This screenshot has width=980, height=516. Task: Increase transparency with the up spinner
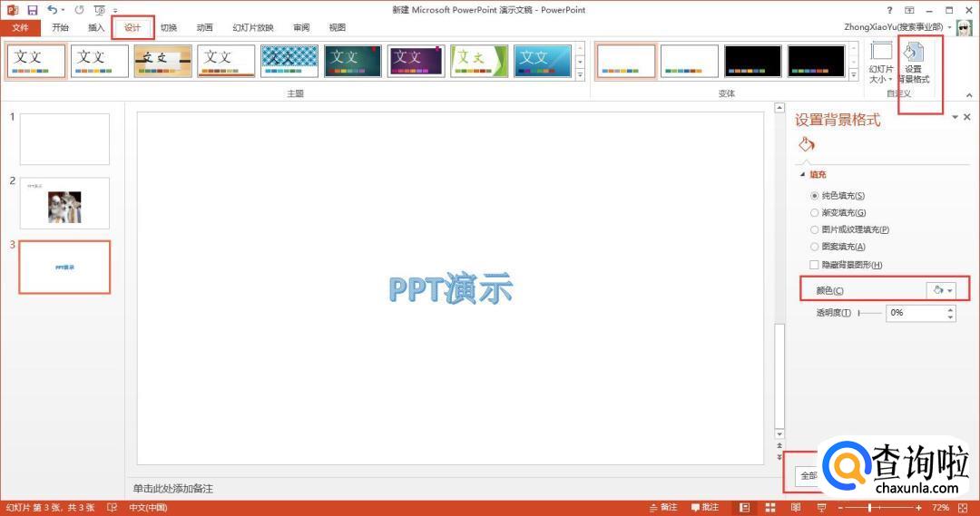click(x=951, y=308)
